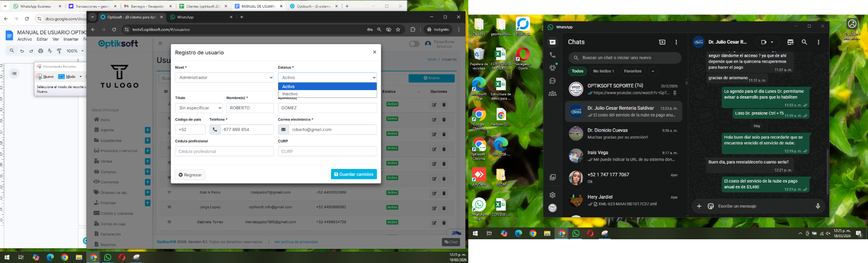
Task: Open the Nivel Administrador dropdown
Action: pyautogui.click(x=224, y=78)
